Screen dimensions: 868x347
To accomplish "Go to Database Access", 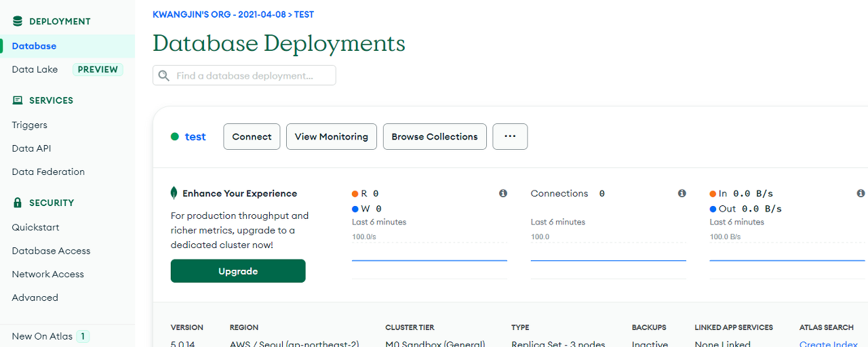I will coord(51,251).
